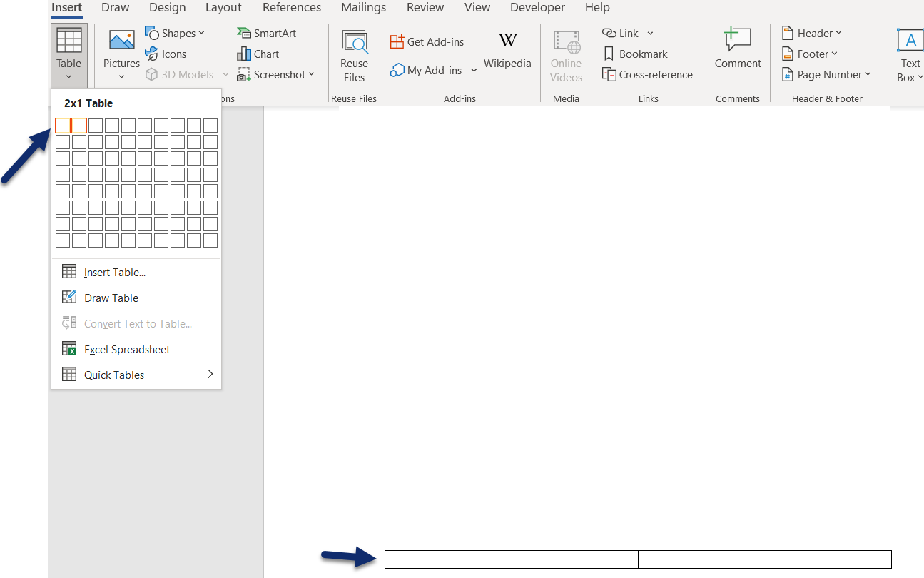Click the 3D Models dropdown arrow
Image resolution: width=924 pixels, height=578 pixels.
click(225, 74)
